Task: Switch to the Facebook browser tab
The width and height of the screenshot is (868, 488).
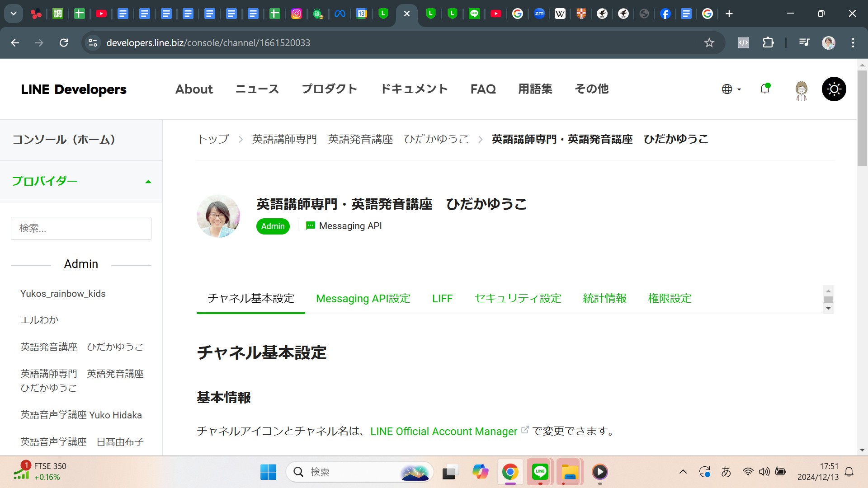Action: (x=665, y=14)
